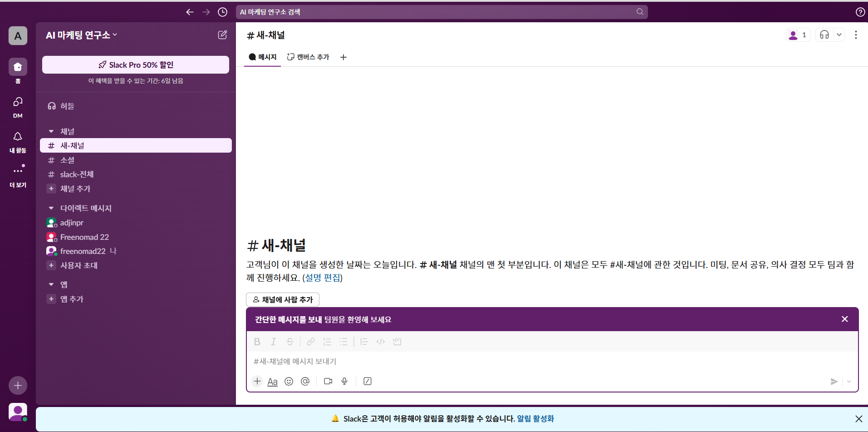Toggle formatting toolbar Aa icon
Screen dimensions: 868x432
pos(272,382)
